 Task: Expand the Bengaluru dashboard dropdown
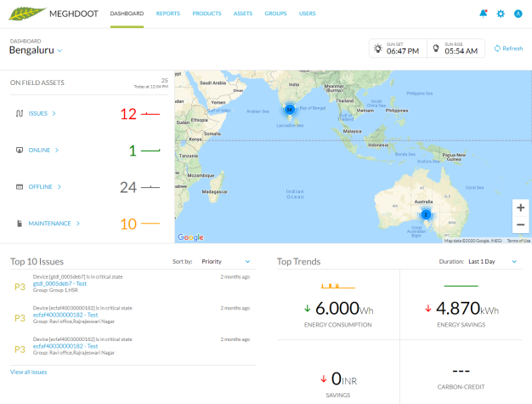coord(59,51)
